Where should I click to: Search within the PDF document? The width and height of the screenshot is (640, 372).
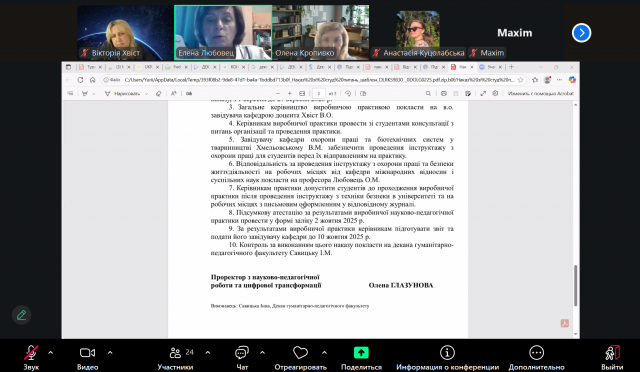click(x=428, y=94)
